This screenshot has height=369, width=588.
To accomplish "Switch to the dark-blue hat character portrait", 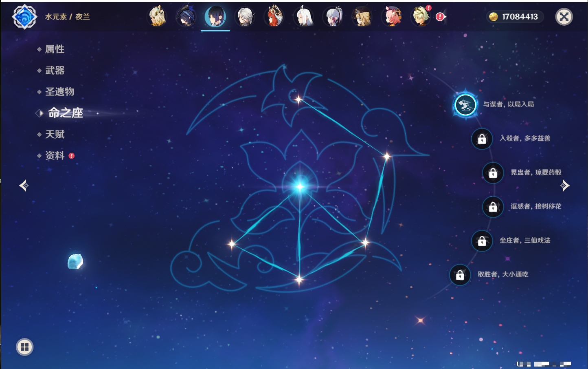I will [186, 17].
